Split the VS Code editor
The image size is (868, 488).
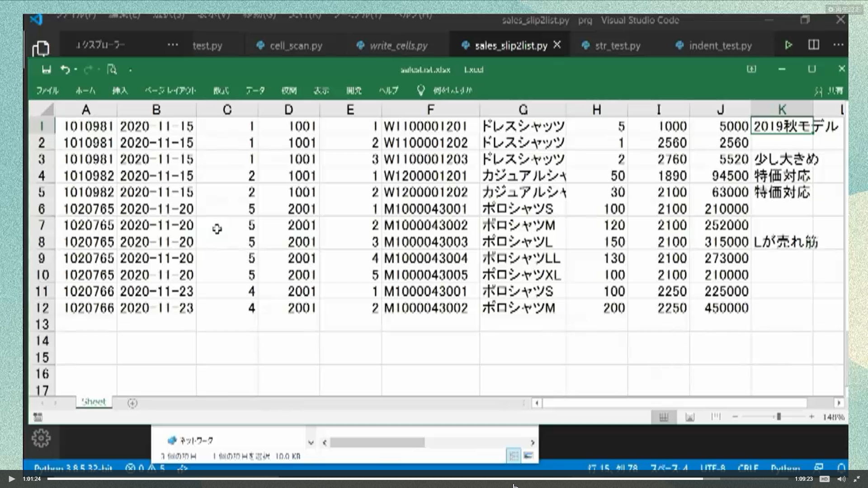pyautogui.click(x=813, y=44)
